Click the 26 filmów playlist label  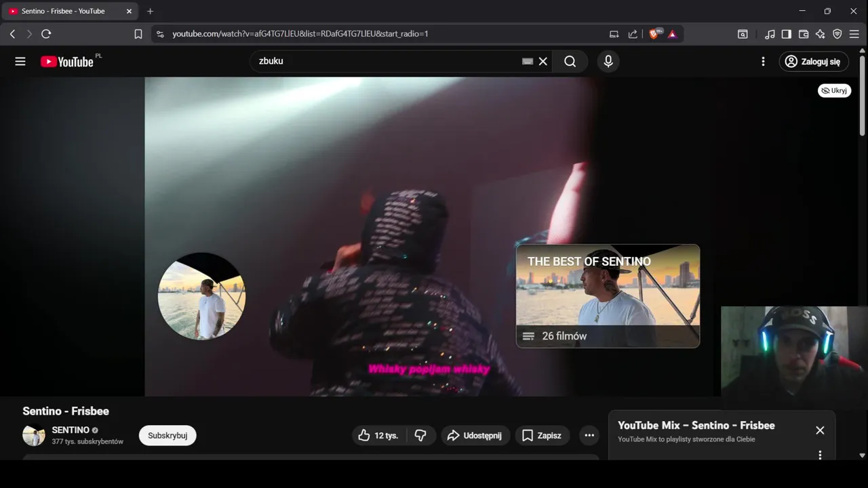(564, 336)
